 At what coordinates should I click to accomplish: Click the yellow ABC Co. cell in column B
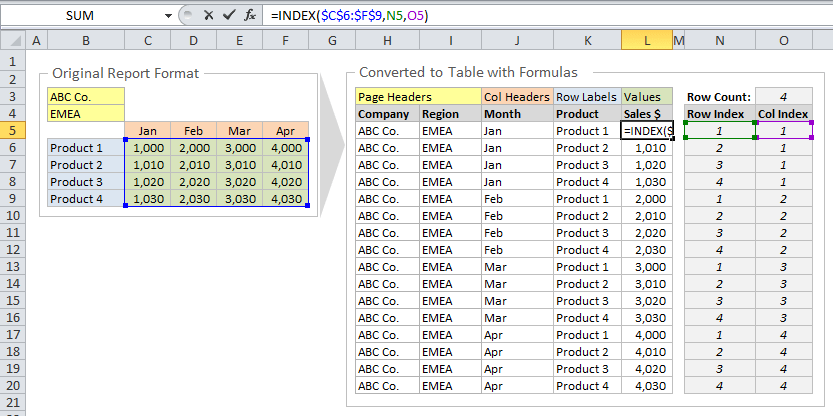point(86,97)
